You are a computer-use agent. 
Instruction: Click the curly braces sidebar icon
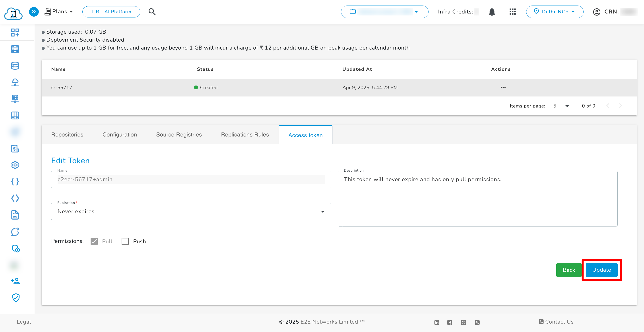click(x=15, y=181)
